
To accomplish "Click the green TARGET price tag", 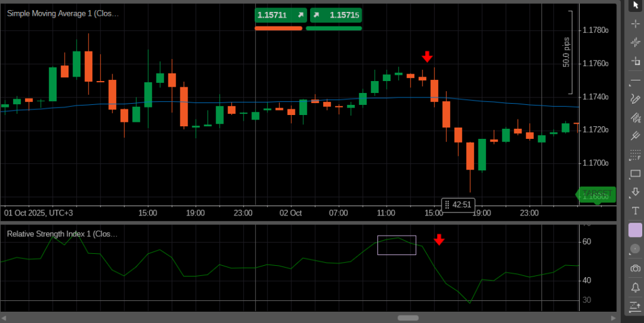I will pyautogui.click(x=596, y=194).
